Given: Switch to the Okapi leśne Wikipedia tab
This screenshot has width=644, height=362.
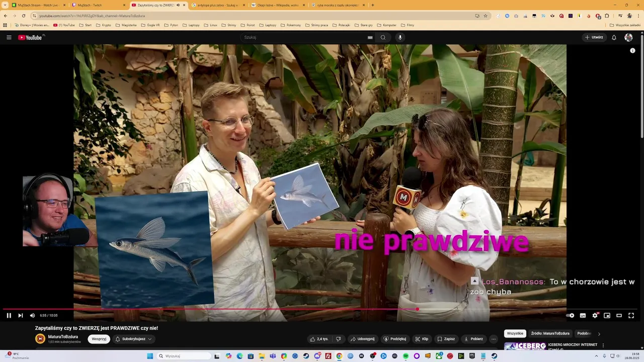Looking at the screenshot, I should click(277, 5).
